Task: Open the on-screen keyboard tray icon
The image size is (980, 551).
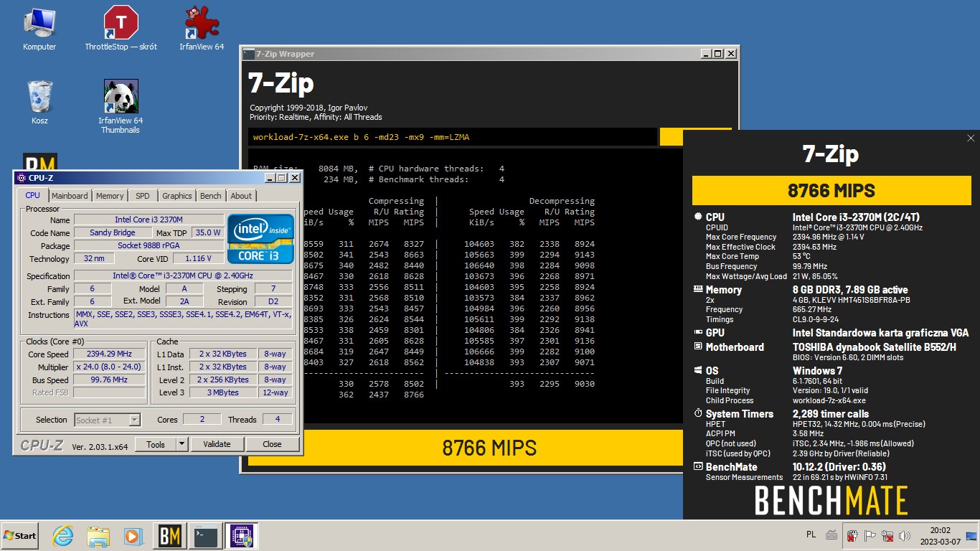Action: [831, 534]
